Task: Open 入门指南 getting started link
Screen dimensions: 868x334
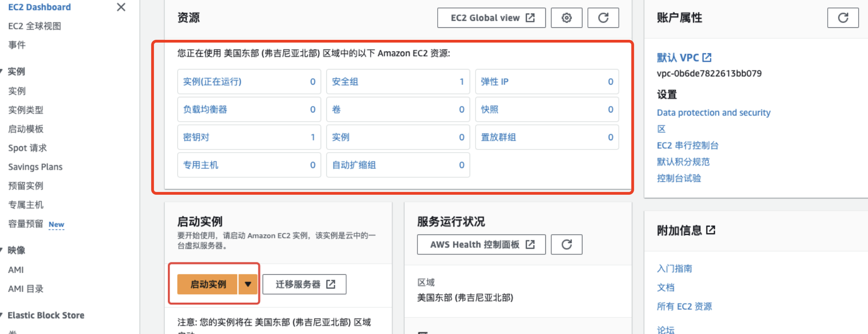Action: (x=674, y=268)
